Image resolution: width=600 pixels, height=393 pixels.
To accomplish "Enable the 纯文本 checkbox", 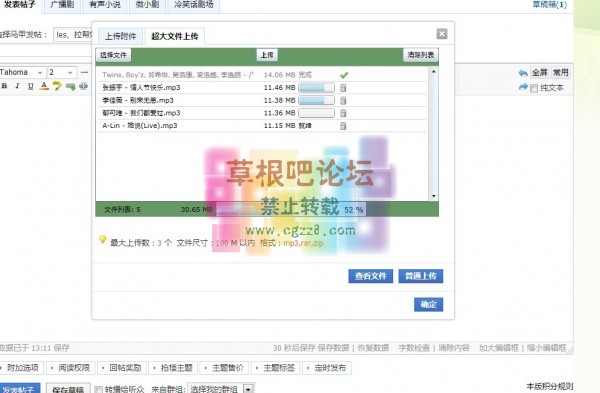I will [x=534, y=88].
